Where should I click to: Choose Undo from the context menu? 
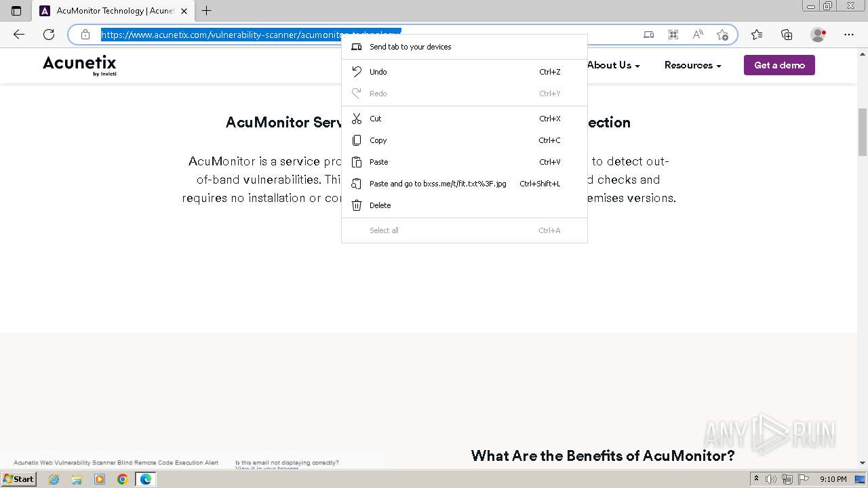pos(464,72)
